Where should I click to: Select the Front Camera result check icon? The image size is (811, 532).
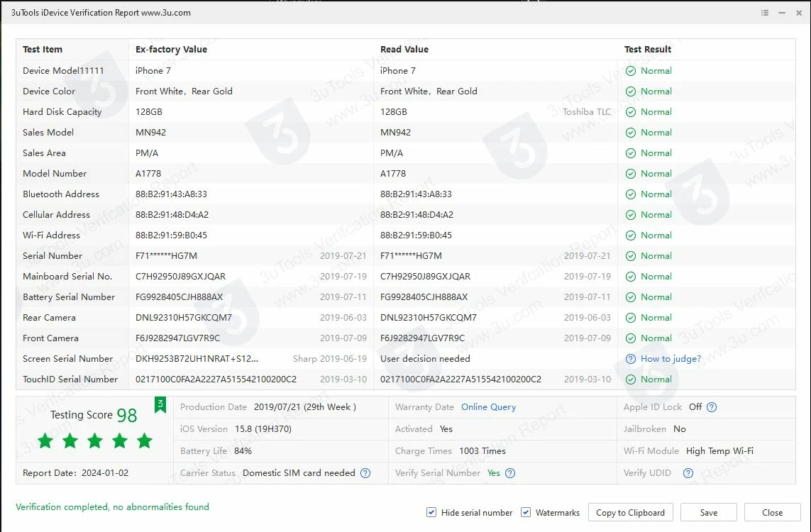631,338
